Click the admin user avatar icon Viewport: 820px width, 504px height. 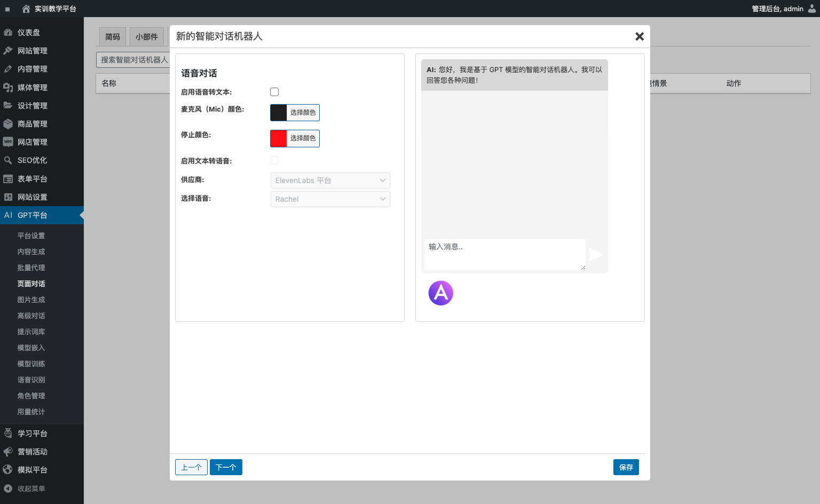812,9
